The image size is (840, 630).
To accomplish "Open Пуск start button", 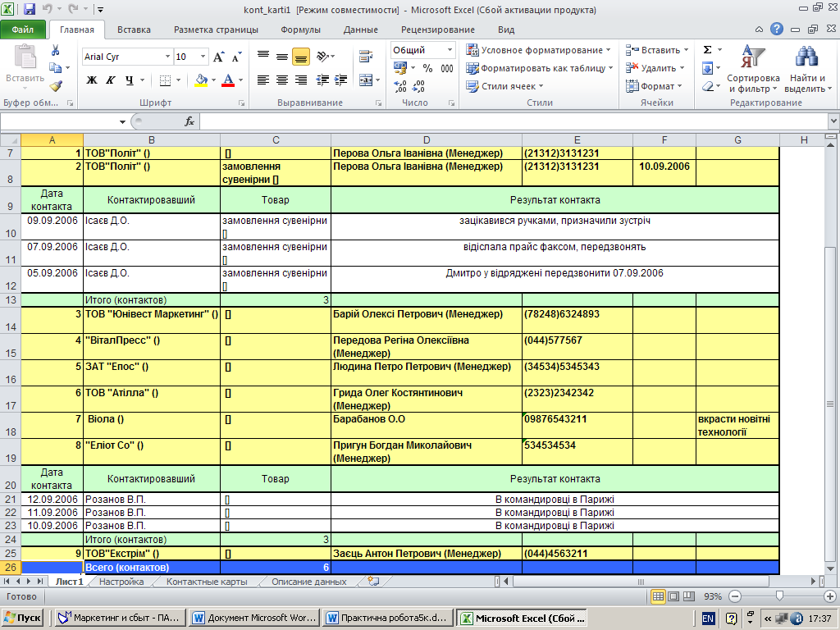I will point(22,618).
